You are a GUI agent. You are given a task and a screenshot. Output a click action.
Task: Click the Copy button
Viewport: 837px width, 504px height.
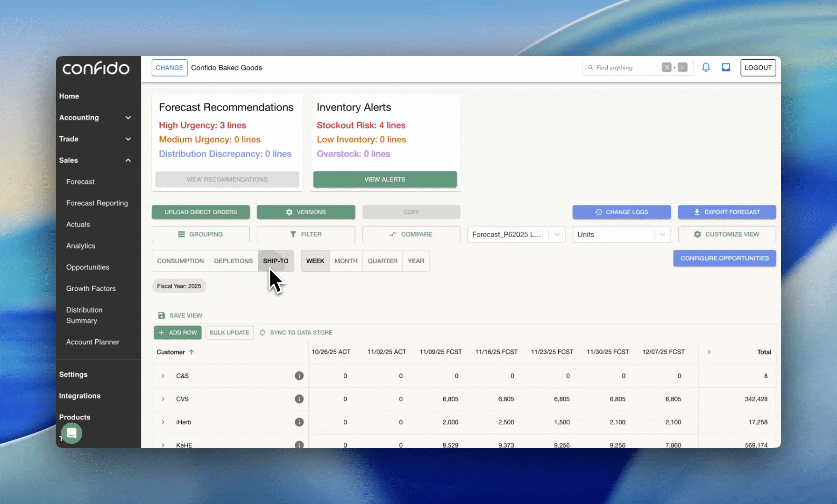click(411, 212)
